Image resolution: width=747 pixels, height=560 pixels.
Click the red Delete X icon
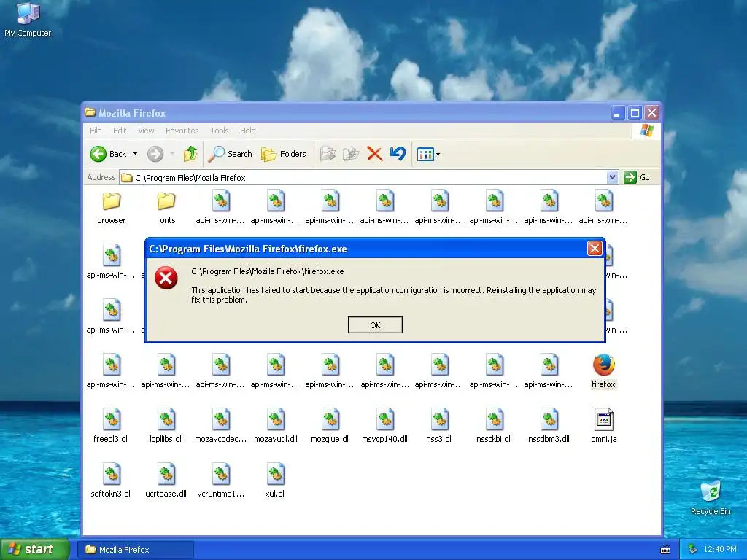pyautogui.click(x=374, y=154)
